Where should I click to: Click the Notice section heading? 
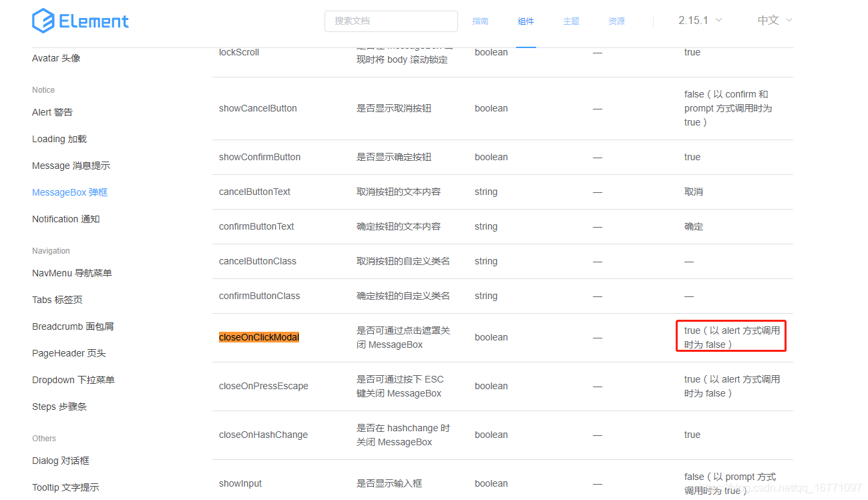[x=43, y=90]
